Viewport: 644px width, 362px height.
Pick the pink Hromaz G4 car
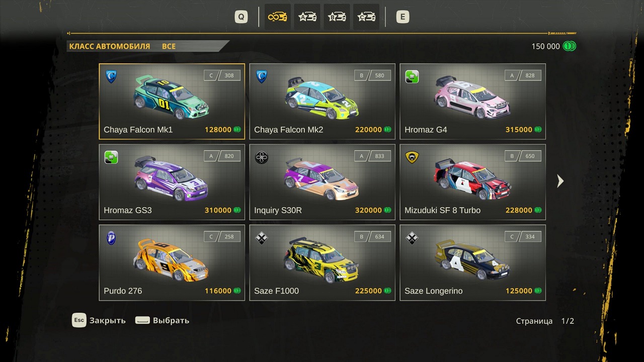pyautogui.click(x=473, y=102)
